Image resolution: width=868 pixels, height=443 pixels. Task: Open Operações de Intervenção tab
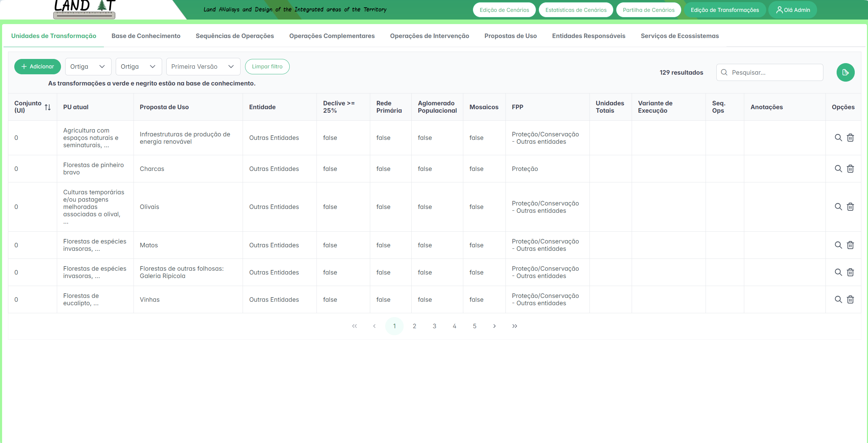point(429,36)
